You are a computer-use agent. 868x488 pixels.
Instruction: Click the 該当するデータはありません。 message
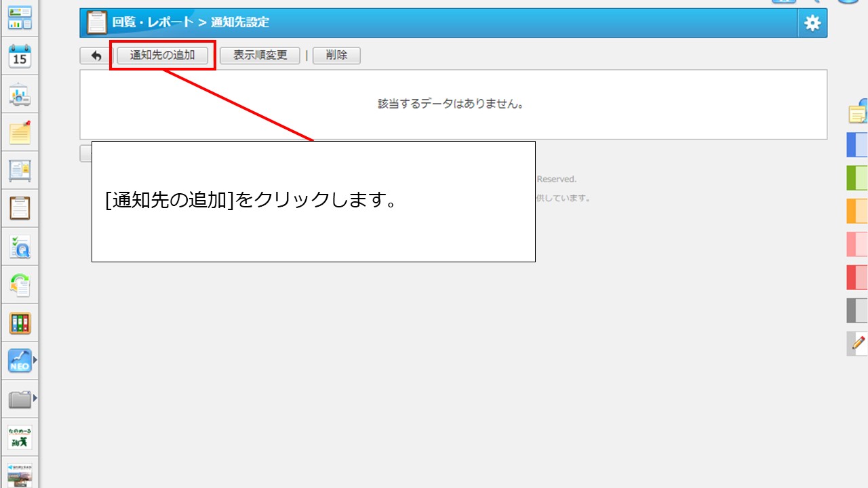point(451,104)
